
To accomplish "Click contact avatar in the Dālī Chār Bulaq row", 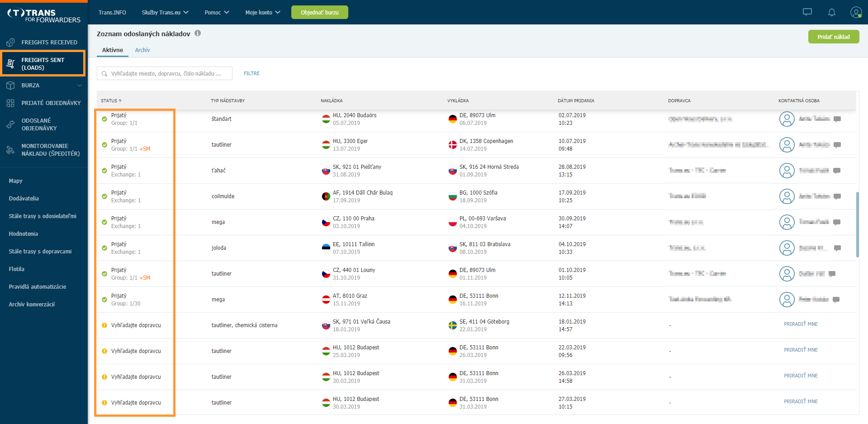I will (787, 196).
